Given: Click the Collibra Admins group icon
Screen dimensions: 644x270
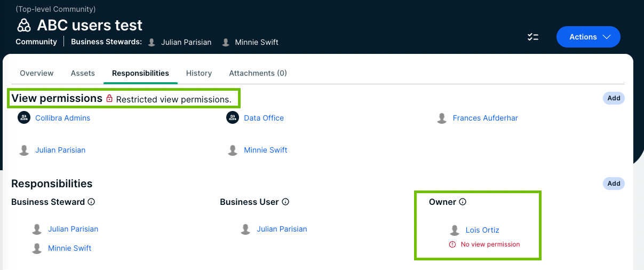Looking at the screenshot, I should 24,118.
